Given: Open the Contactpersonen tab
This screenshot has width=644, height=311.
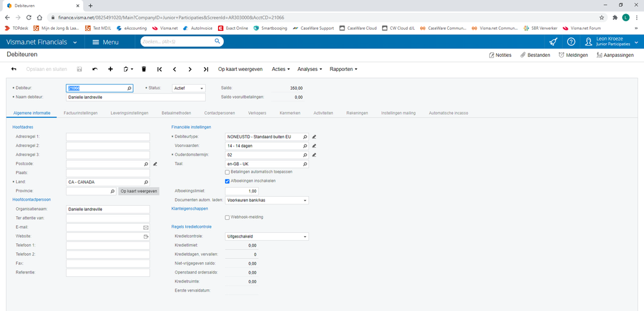Looking at the screenshot, I should (219, 113).
